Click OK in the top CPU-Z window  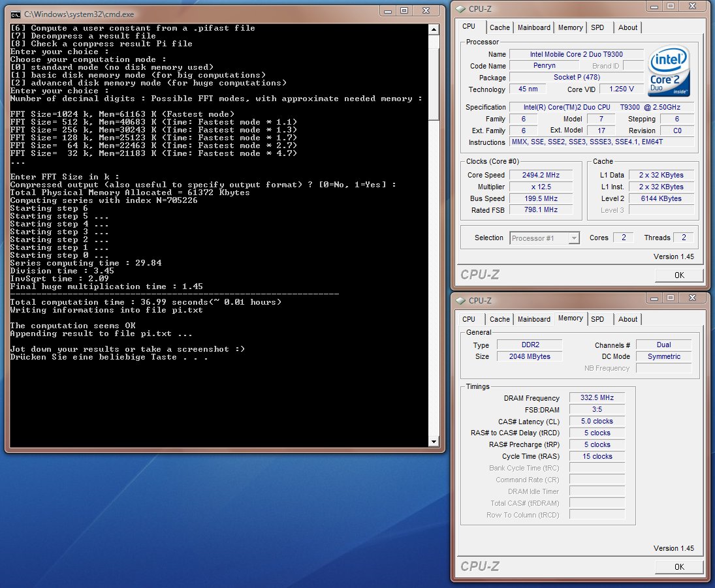tap(679, 275)
